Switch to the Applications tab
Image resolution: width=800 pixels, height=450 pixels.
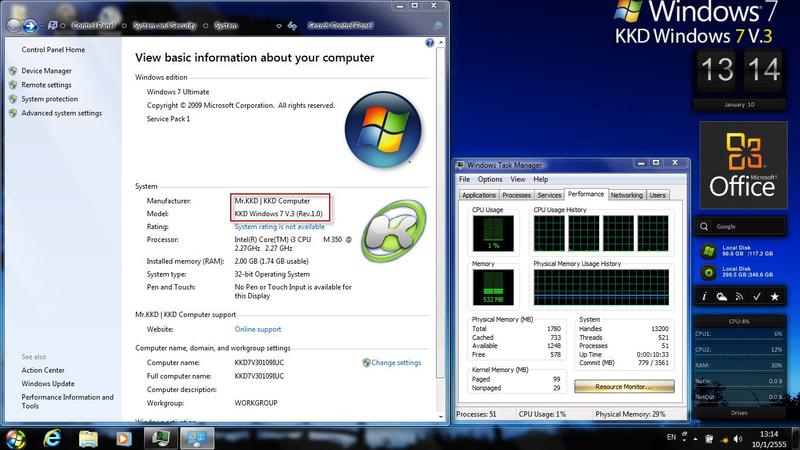[x=479, y=195]
